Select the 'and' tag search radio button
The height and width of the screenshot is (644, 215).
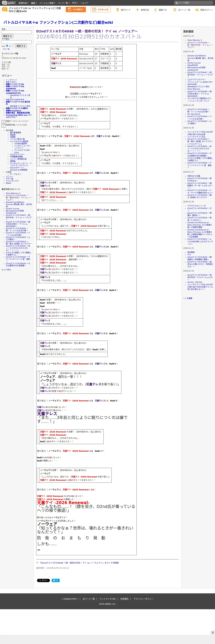pos(7,46)
